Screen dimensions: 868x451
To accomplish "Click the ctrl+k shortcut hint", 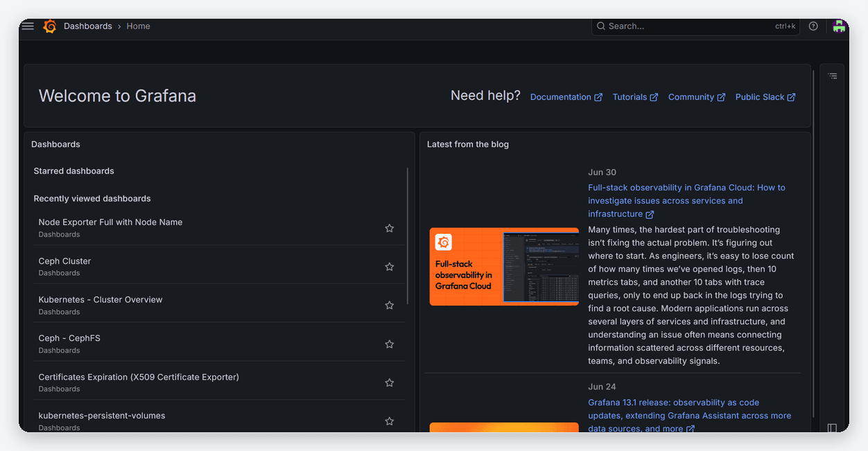I will coord(785,26).
